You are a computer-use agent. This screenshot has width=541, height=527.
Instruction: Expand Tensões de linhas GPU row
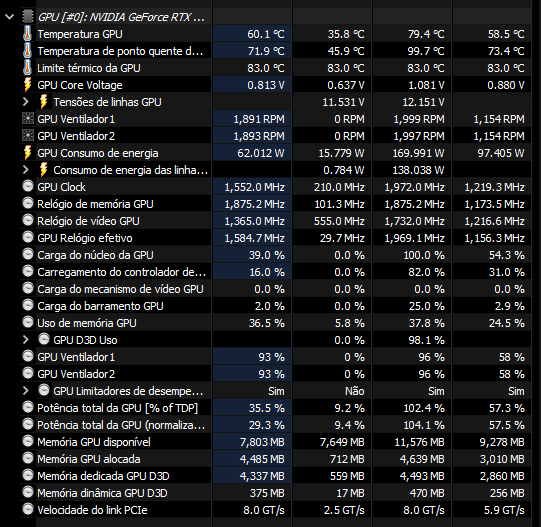click(x=26, y=102)
